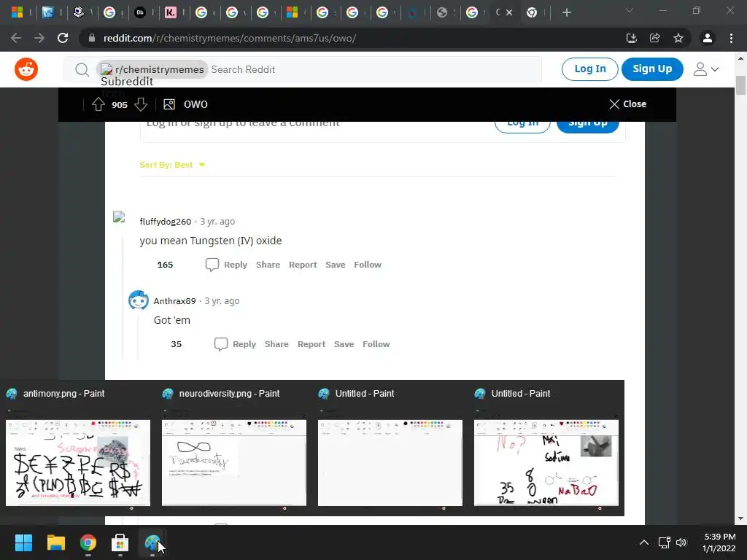Upvote the OWO post
The width and height of the screenshot is (747, 560).
[98, 104]
